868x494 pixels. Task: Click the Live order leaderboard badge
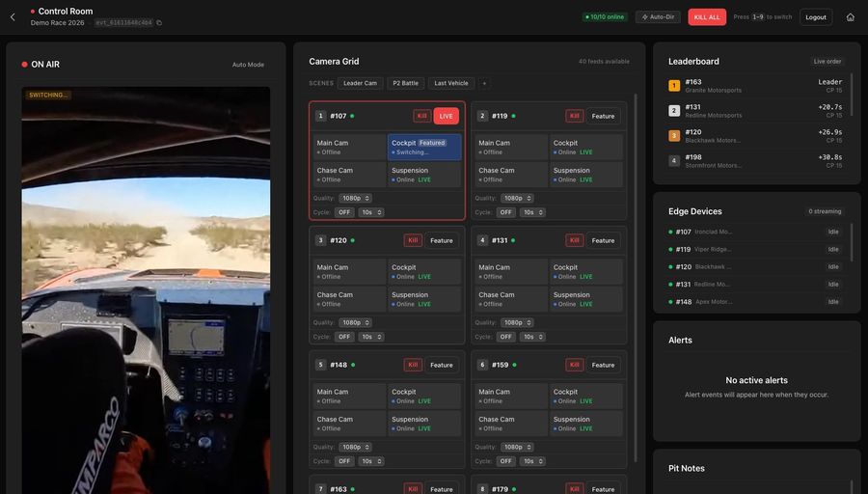coord(827,62)
